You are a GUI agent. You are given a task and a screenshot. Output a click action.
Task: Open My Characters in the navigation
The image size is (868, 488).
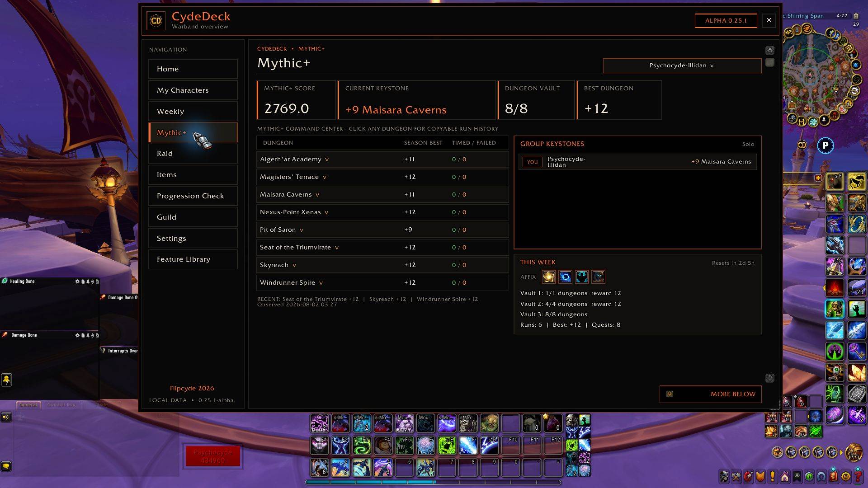tap(193, 90)
